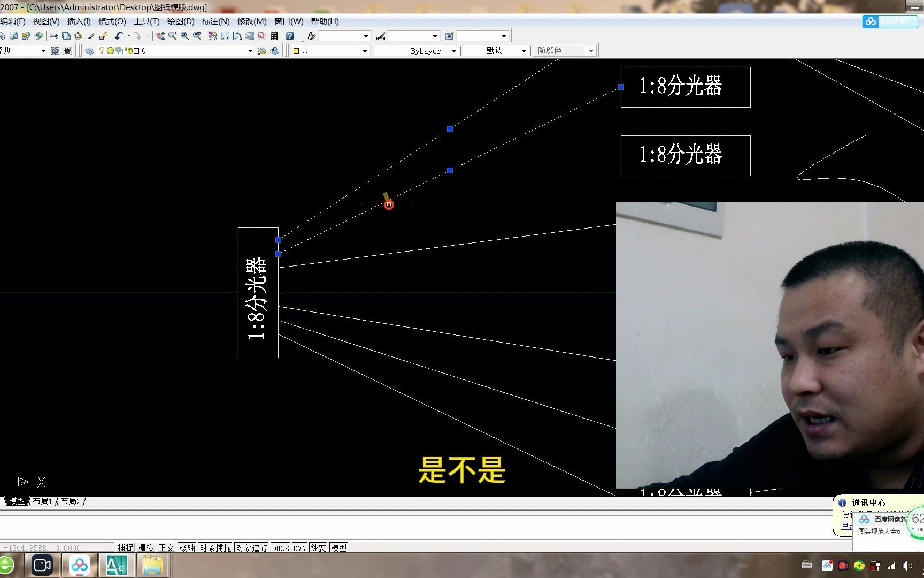Open Baidu Netdisk taskbar icon
This screenshot has width=924, height=578.
[x=80, y=565]
